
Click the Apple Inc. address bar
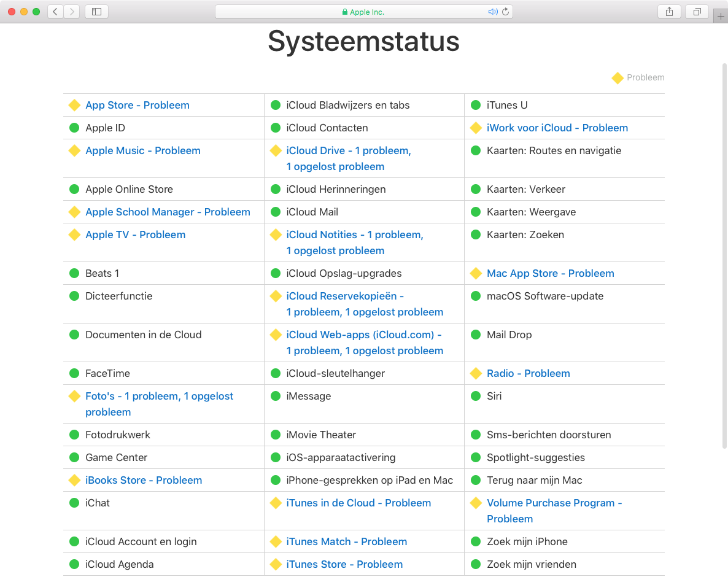point(363,12)
